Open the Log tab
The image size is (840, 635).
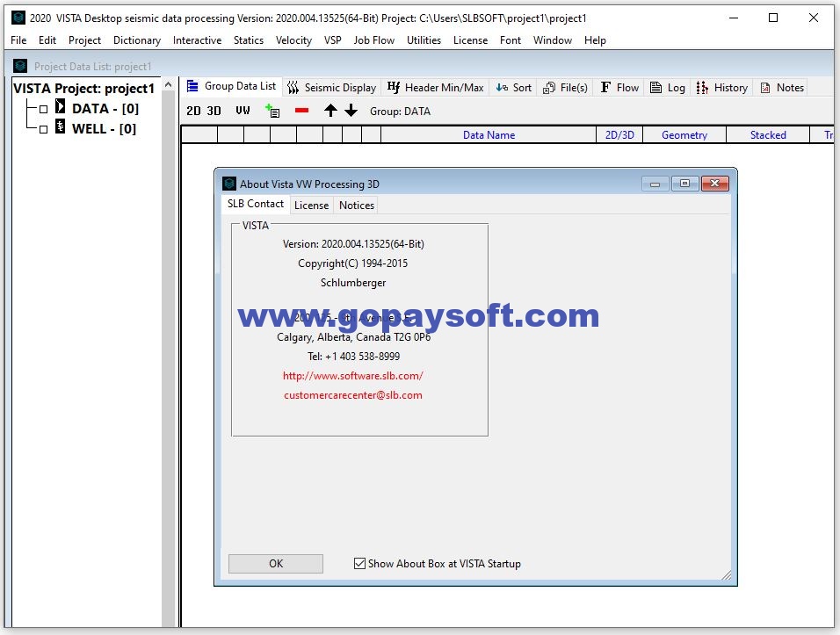click(668, 87)
